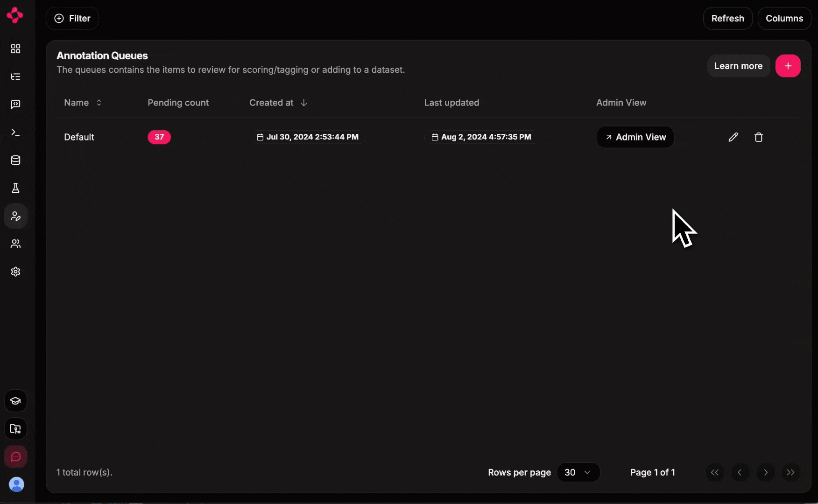
Task: Open the dashboard grid view
Action: click(15, 49)
